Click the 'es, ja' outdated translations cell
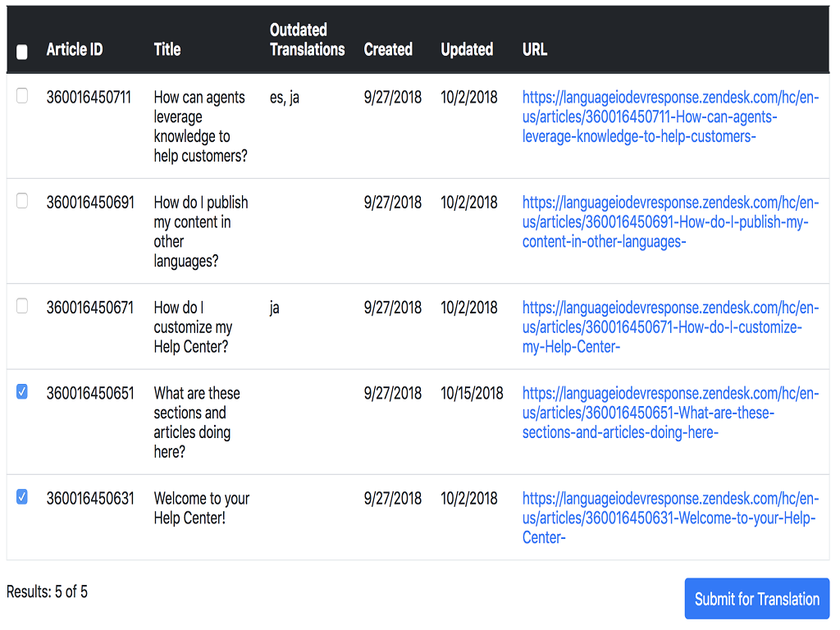The width and height of the screenshot is (840, 630). coord(284,98)
